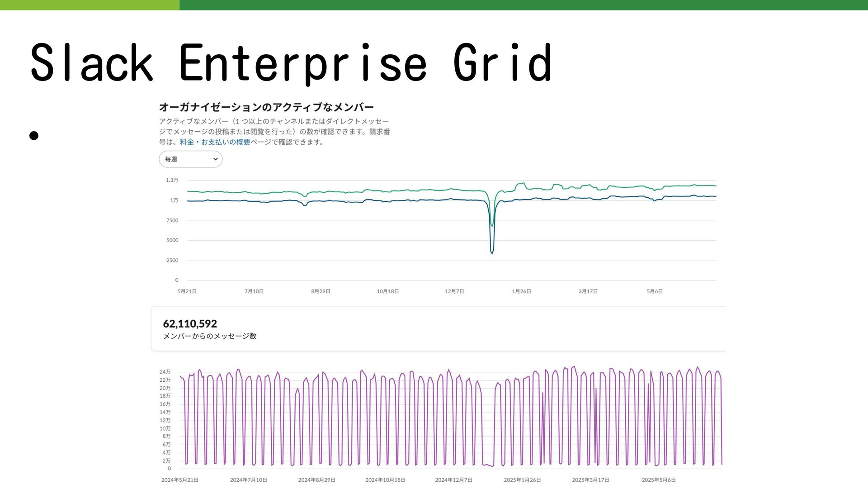Click the 1.3万 axis label
The image size is (868, 489).
pos(172,180)
